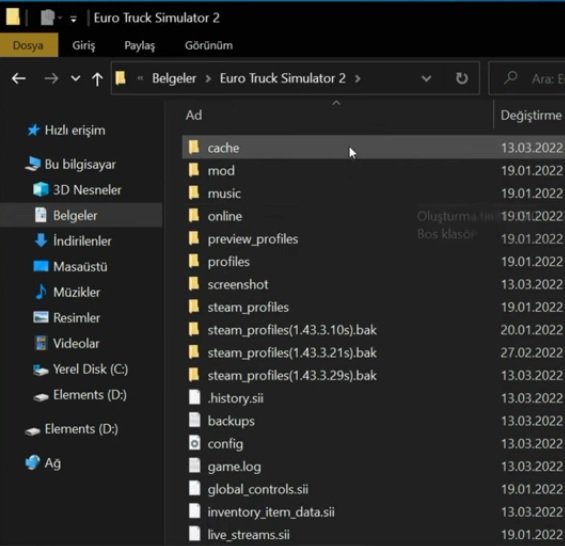Refresh the folder view
Viewport: 565px width, 546px height.
tap(462, 78)
